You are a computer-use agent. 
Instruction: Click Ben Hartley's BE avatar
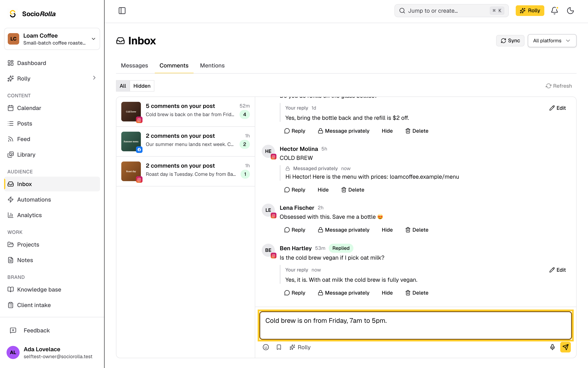268,250
